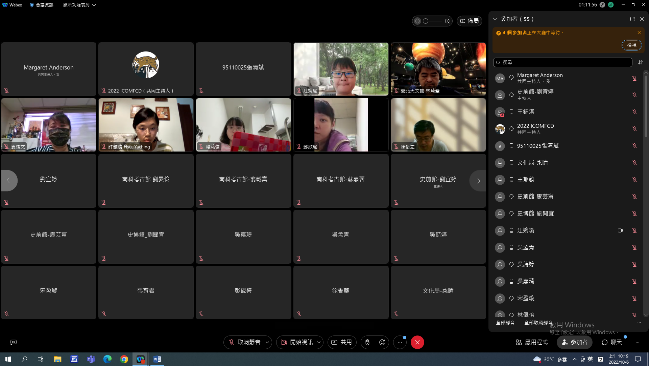Raise hand using the hand icon
The width and height of the screenshot is (649, 366).
[368, 342]
